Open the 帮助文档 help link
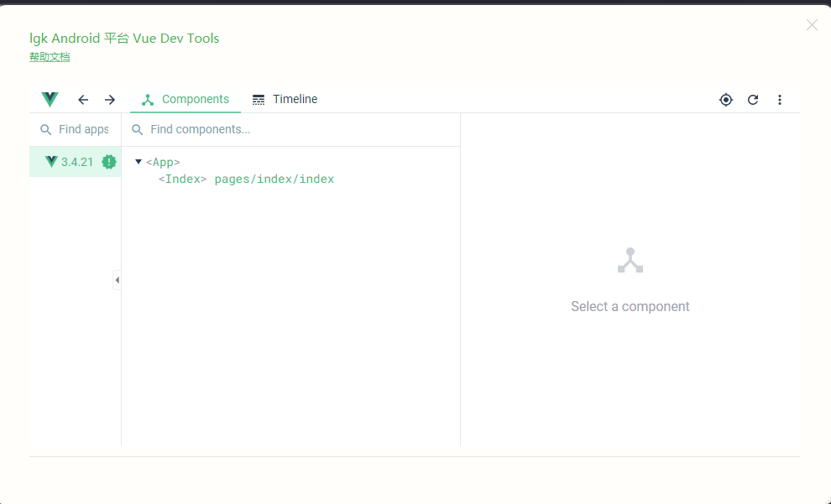This screenshot has height=504, width=831. click(x=50, y=57)
